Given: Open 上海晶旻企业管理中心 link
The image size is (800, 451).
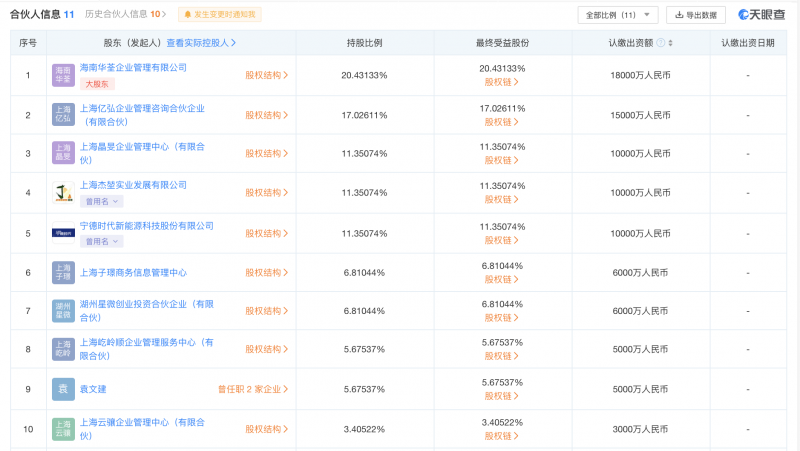Looking at the screenshot, I should 142,153.
